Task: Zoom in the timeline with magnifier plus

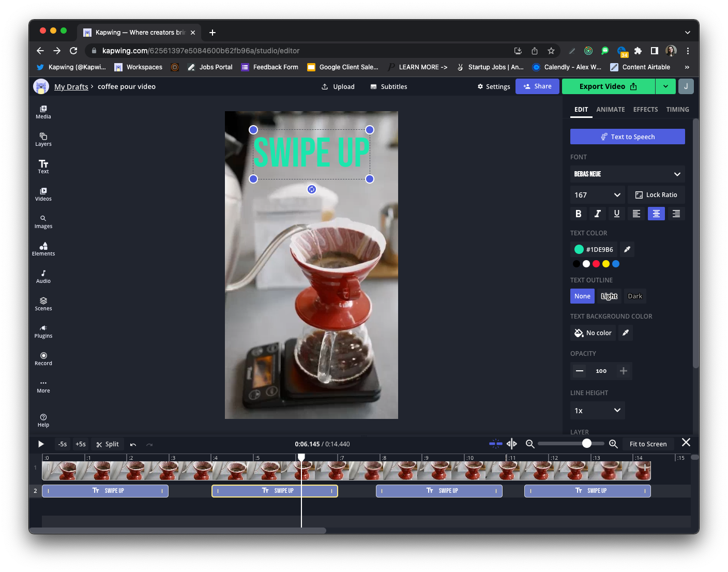Action: tap(613, 444)
